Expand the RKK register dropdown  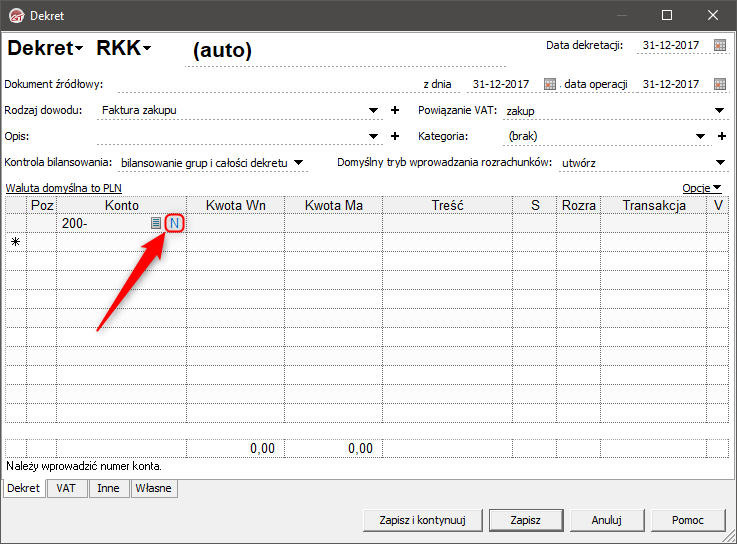pyautogui.click(x=147, y=47)
